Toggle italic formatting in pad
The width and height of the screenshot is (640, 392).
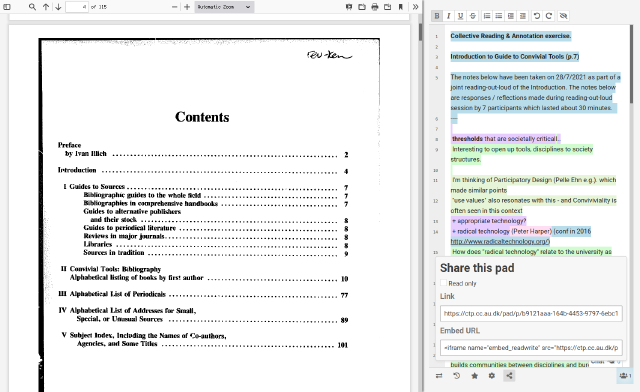[449, 16]
